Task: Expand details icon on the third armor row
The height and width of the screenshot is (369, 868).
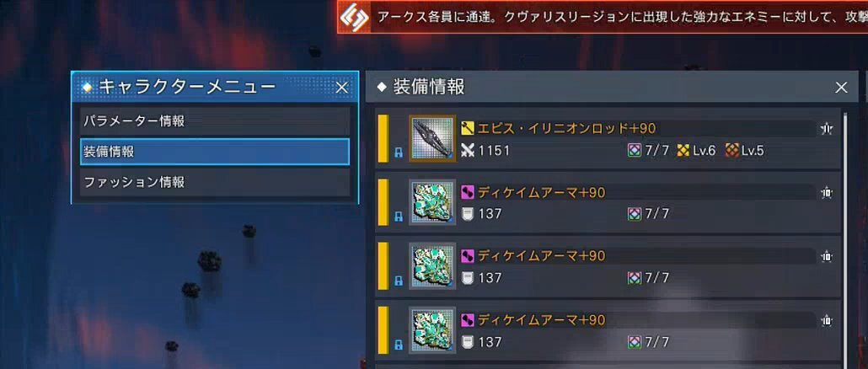Action: pos(827,320)
